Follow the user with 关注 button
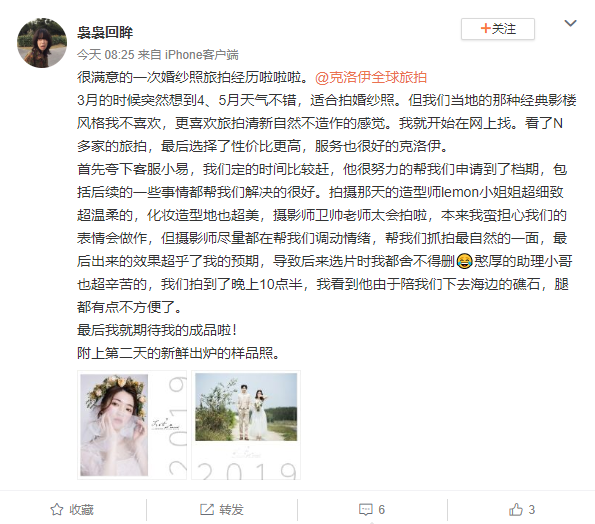The image size is (595, 524). click(498, 29)
